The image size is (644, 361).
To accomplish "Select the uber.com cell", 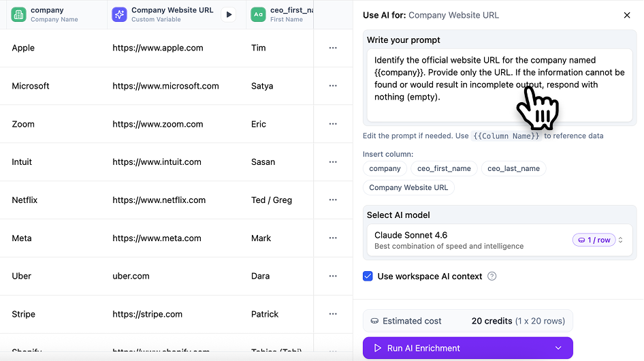I will coord(132,276).
